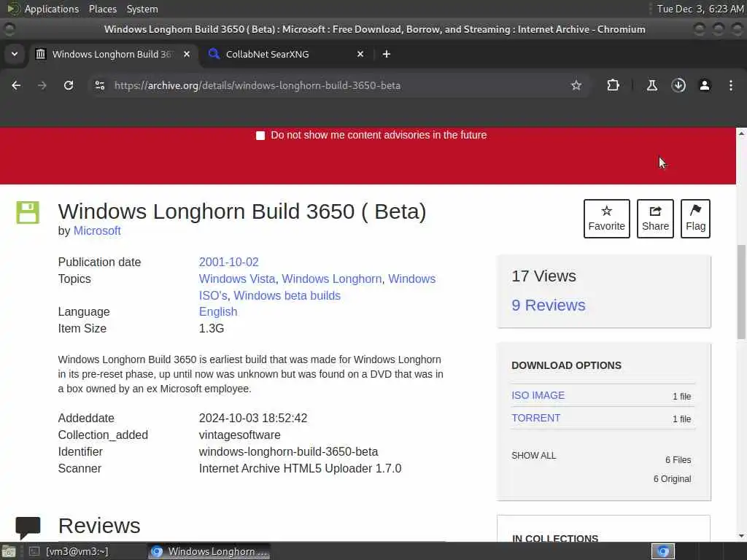
Task: Open the Microsoft creator link
Action: click(97, 231)
